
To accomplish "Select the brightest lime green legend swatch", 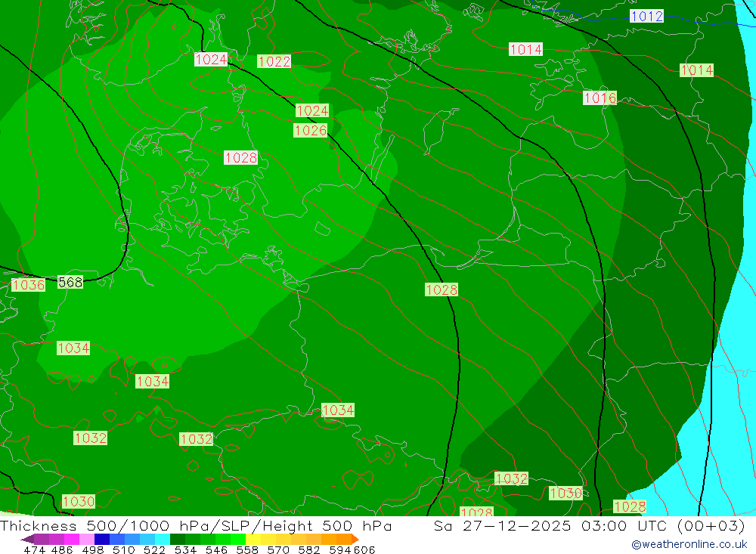I will [238, 539].
